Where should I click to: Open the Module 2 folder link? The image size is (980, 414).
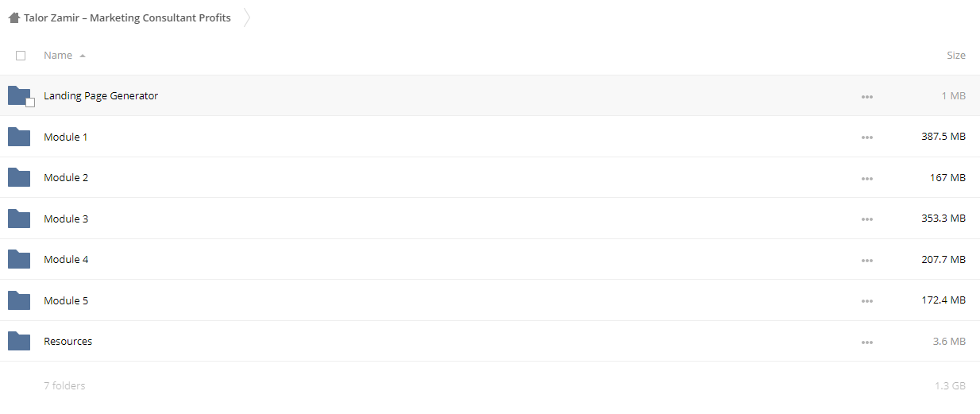coord(66,177)
